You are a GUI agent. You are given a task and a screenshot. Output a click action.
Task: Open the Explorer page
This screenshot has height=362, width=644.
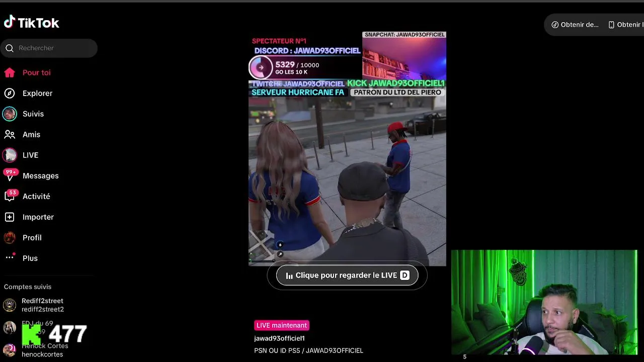tap(37, 93)
